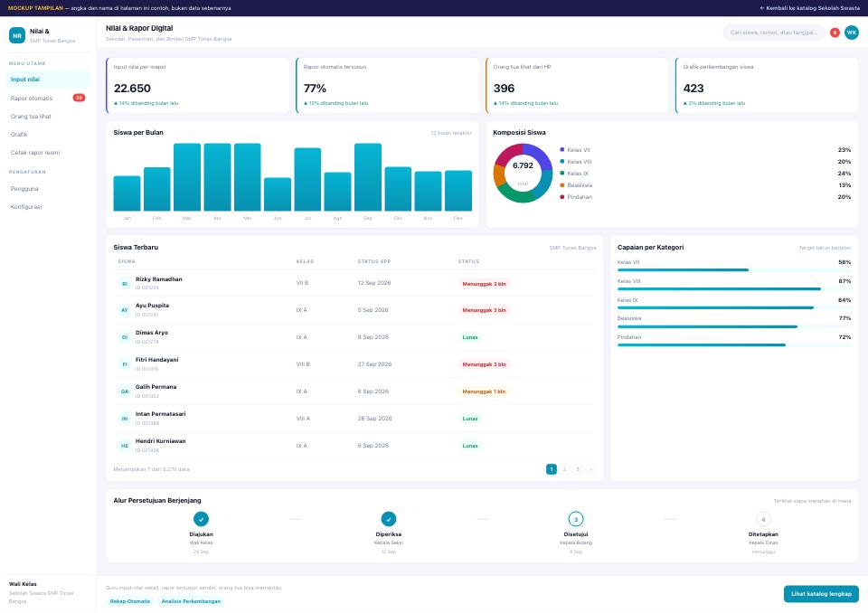The image size is (868, 613).
Task: Click the Ayu Puspita name
Action: (x=152, y=306)
